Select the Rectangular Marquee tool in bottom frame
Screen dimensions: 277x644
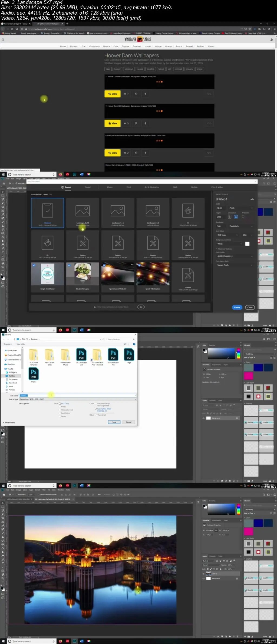coord(3,507)
